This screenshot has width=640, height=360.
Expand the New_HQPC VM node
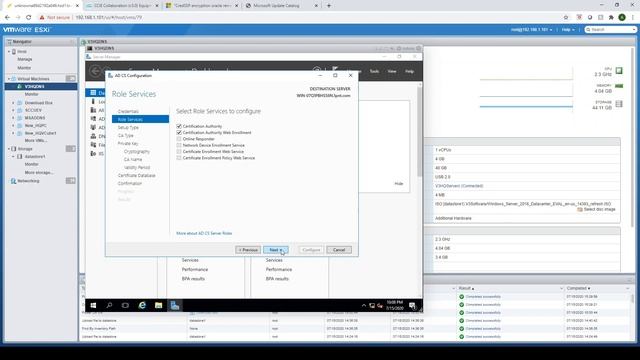click(x=13, y=125)
